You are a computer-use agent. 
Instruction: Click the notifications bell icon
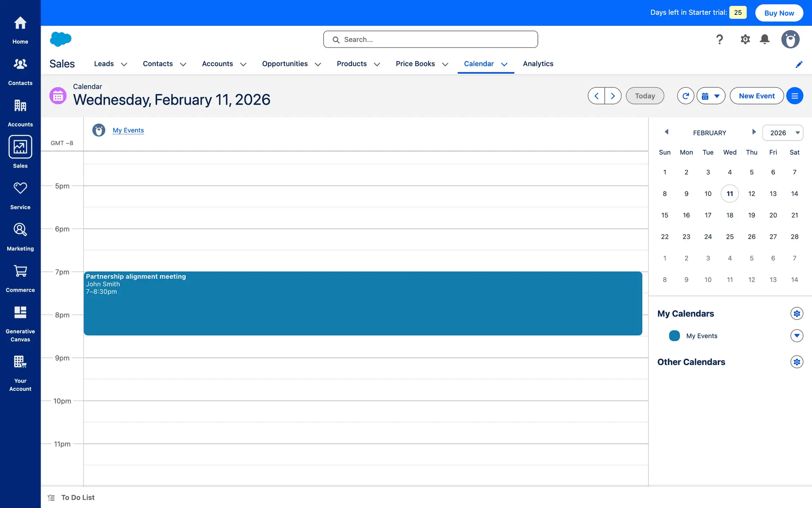tap(765, 39)
